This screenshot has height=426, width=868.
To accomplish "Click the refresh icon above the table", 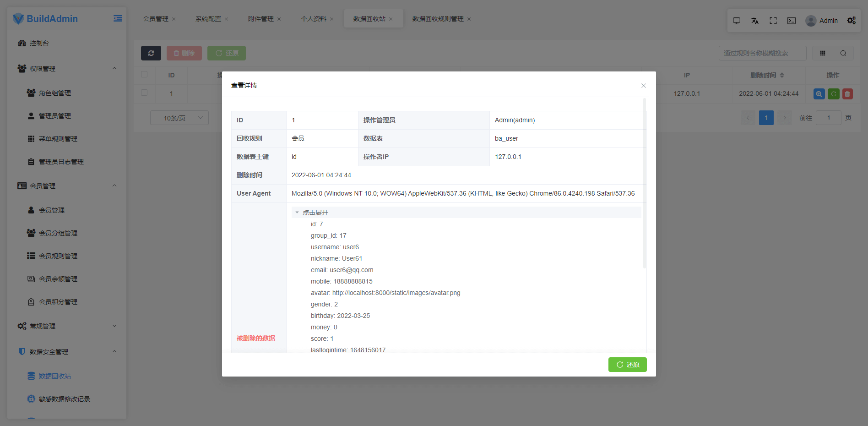I will click(151, 53).
